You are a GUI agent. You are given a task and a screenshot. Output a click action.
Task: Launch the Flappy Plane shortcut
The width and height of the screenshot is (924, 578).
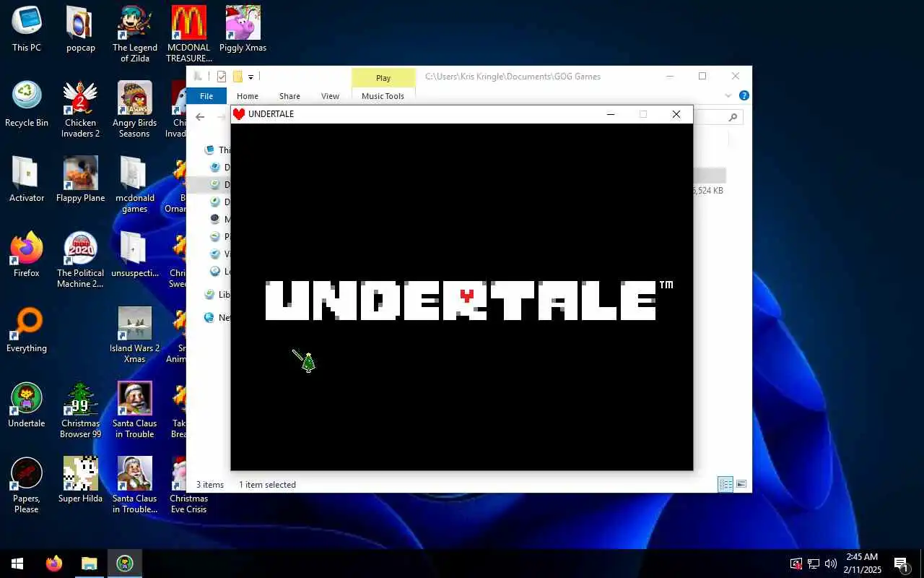coord(80,180)
